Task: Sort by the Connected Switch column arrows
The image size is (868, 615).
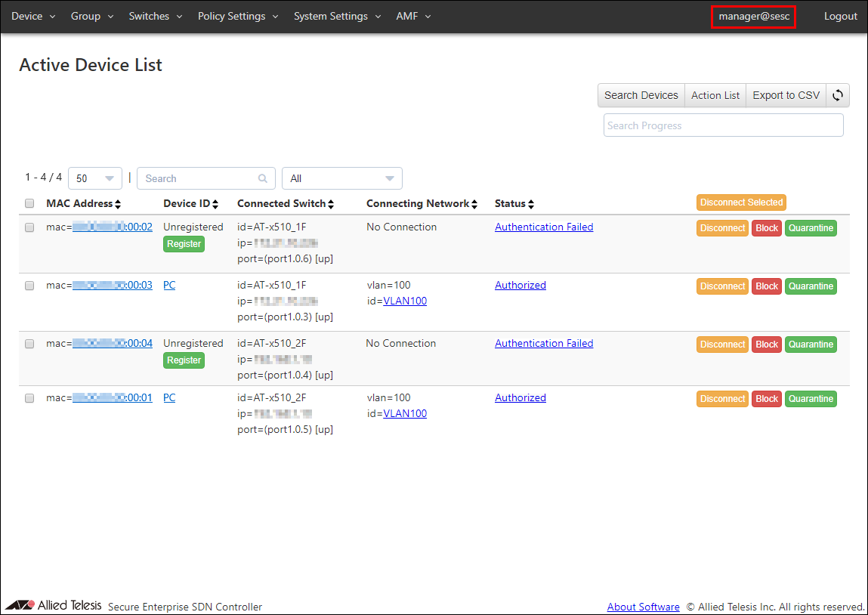Action: pos(331,204)
